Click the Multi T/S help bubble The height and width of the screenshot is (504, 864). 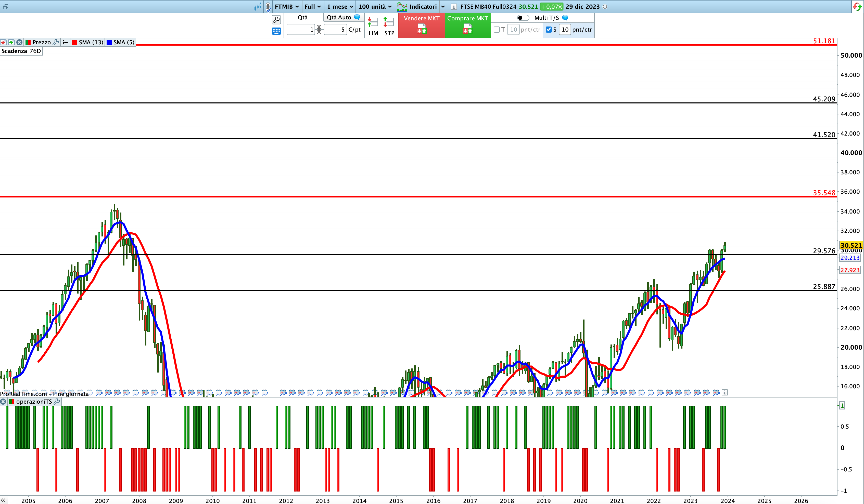(565, 18)
